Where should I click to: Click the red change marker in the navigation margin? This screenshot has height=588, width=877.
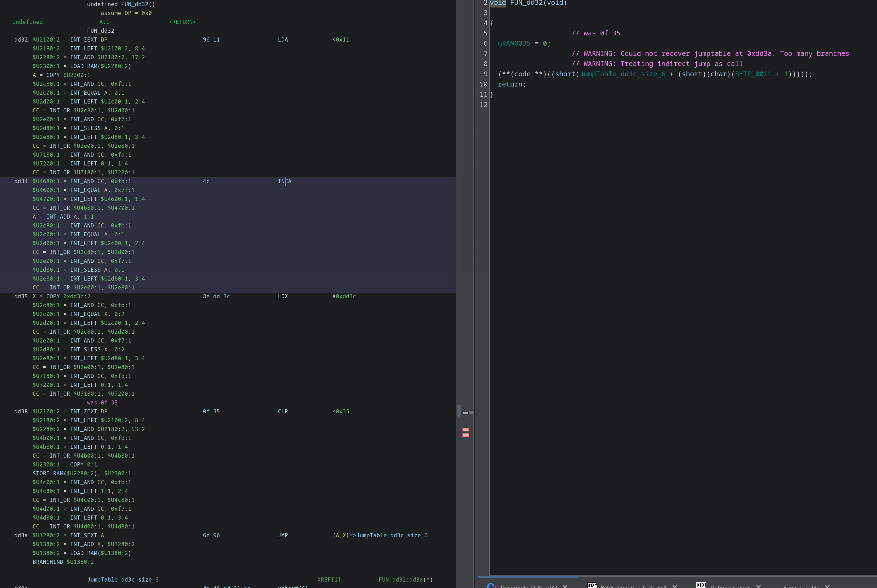coord(466,430)
